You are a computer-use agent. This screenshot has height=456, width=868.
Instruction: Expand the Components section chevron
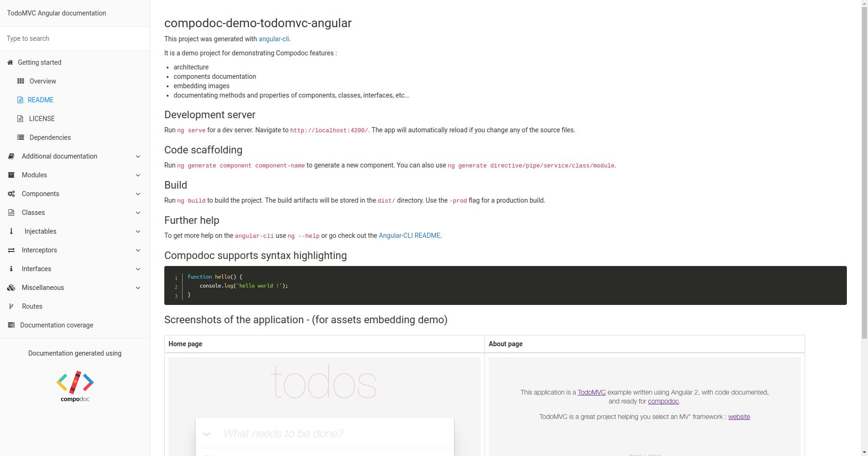pyautogui.click(x=138, y=194)
